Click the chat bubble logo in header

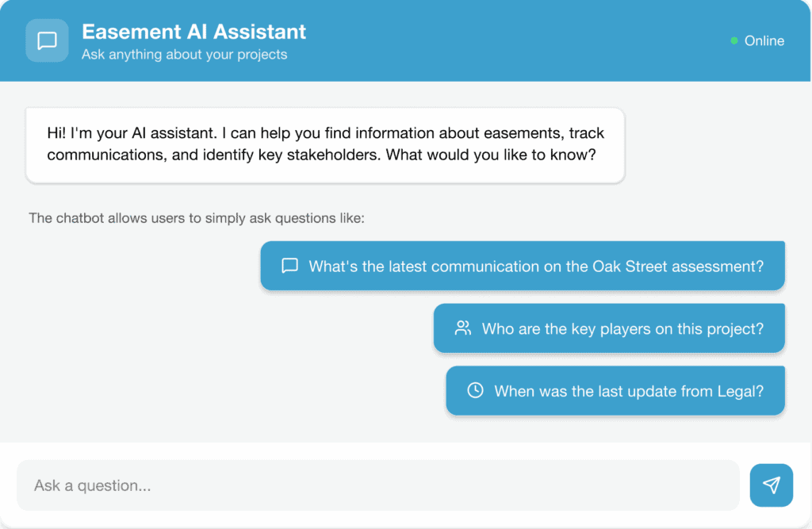coord(47,40)
